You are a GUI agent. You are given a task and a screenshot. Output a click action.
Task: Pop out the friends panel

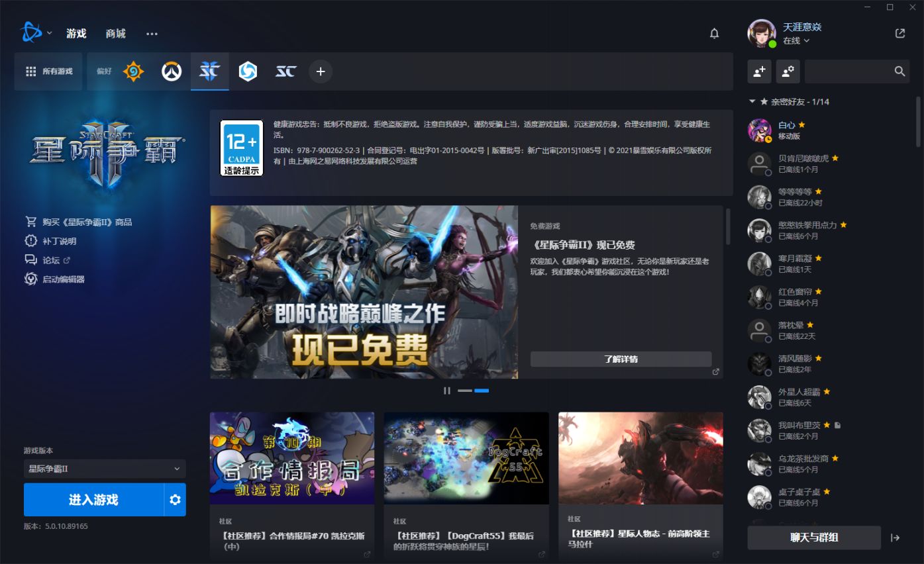coord(899,33)
